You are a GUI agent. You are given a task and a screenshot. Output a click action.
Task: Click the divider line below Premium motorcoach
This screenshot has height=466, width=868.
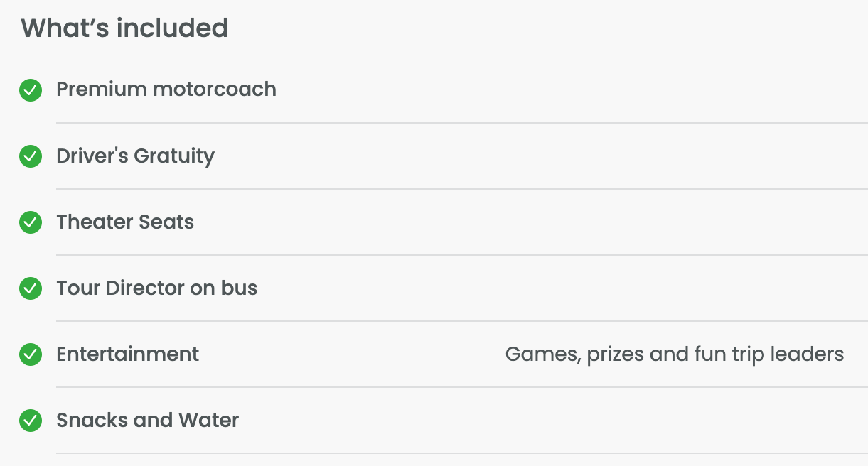[462, 123]
